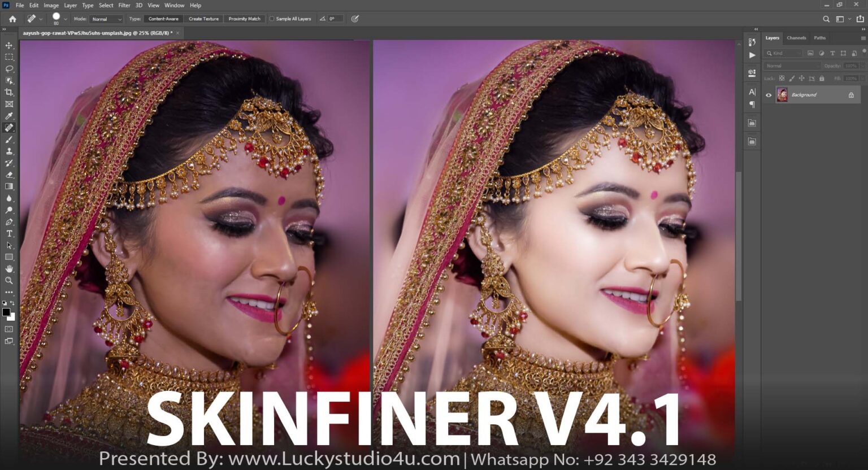Click the Create Texture type button
This screenshot has width=868, height=470.
pos(203,19)
